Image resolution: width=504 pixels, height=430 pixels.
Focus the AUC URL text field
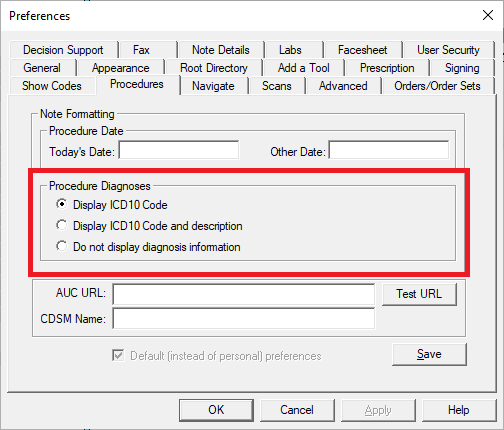click(244, 294)
